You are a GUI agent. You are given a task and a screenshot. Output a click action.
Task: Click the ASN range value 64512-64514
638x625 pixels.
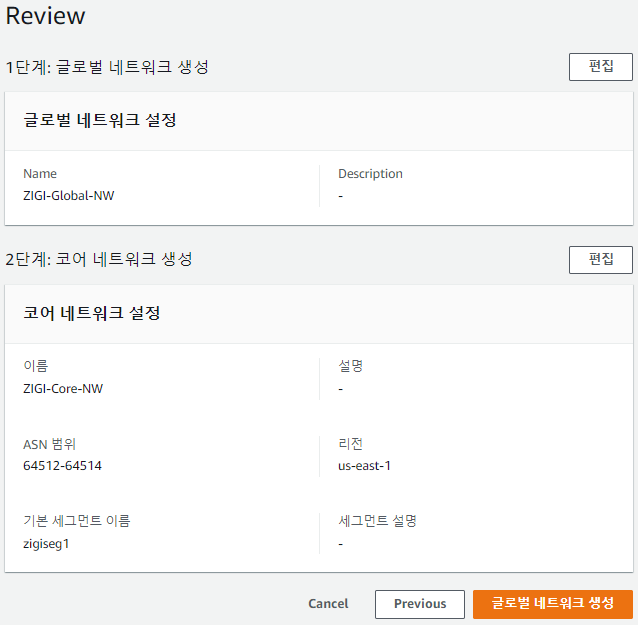pyautogui.click(x=62, y=465)
